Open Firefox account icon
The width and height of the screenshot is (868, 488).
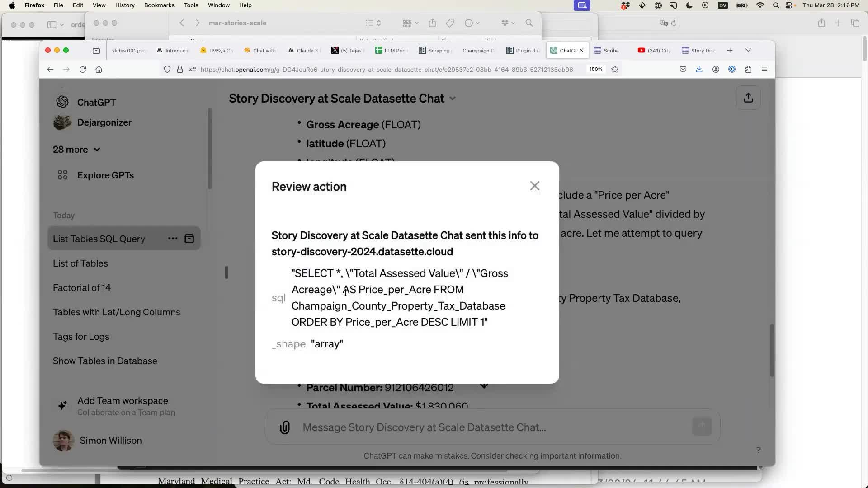(x=716, y=69)
